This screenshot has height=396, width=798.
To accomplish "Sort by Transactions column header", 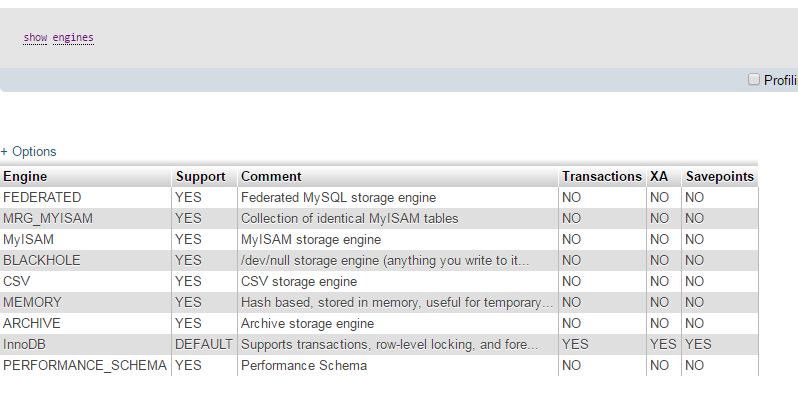I will [602, 177].
